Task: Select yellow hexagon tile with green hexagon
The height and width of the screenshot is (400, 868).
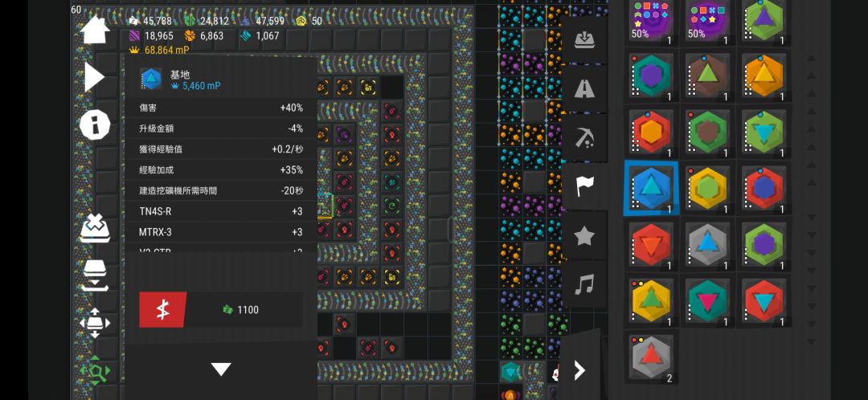Action: 707,189
